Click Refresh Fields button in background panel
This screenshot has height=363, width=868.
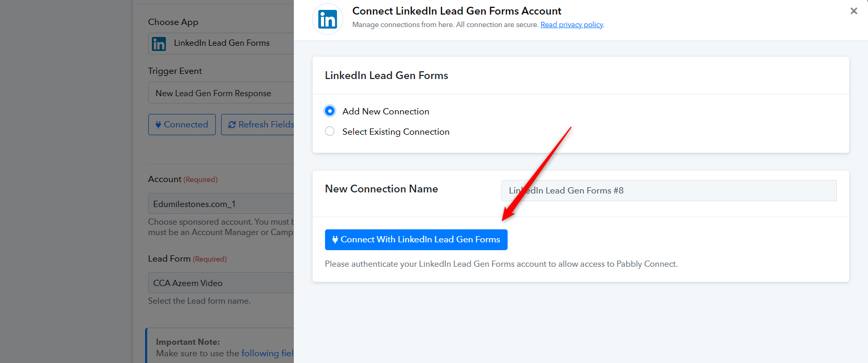tap(258, 124)
